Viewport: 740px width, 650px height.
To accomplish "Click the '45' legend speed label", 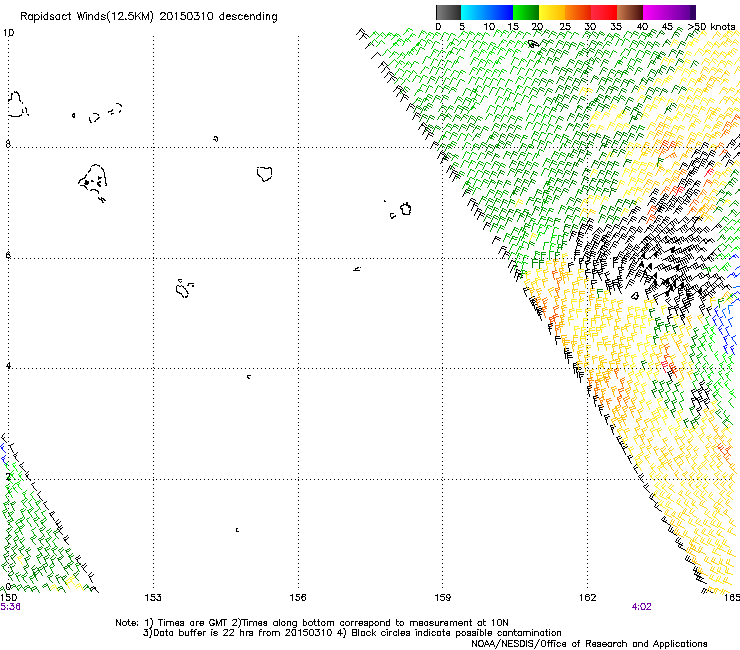I will click(x=667, y=27).
